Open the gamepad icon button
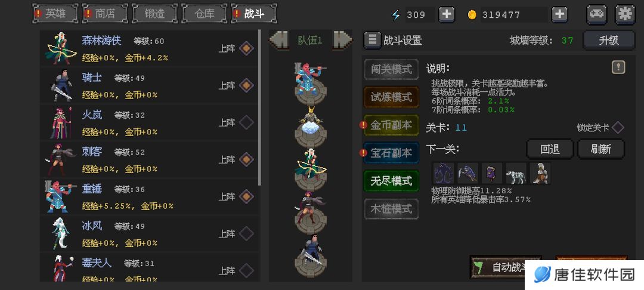Screen dimensions: 644x290 click(597, 14)
